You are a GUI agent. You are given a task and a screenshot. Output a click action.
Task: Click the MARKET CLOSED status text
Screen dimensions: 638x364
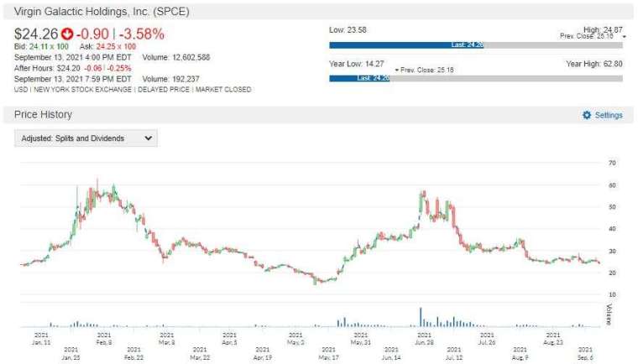(x=223, y=90)
